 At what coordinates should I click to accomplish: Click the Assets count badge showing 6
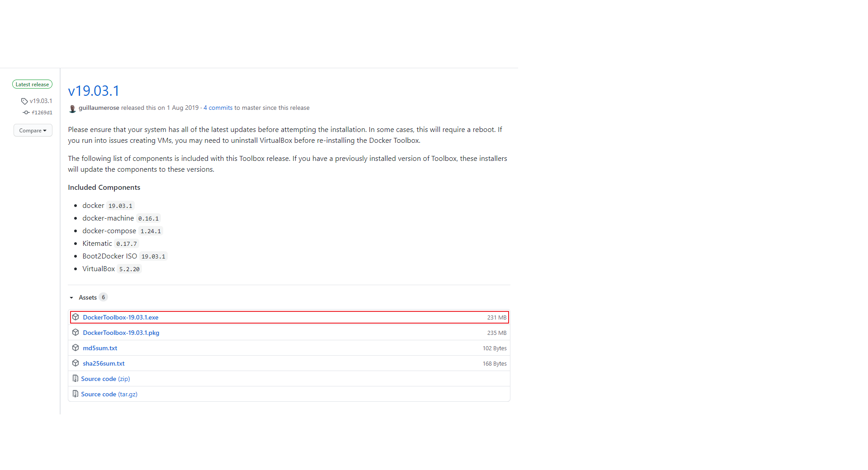(x=104, y=297)
